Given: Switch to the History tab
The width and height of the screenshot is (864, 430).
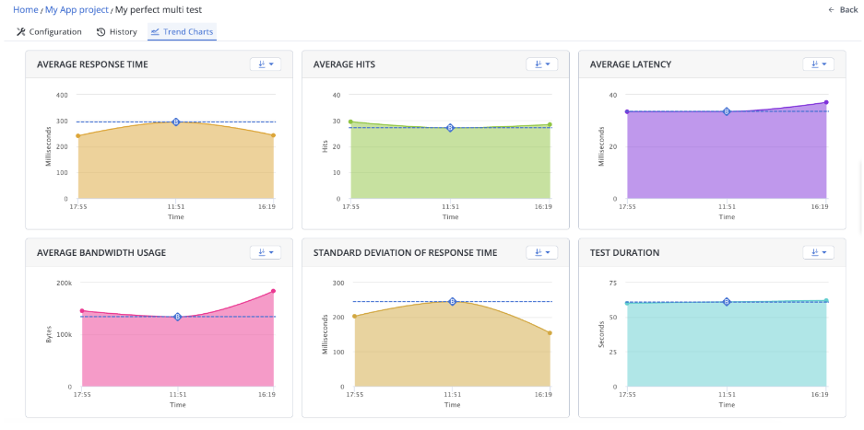Looking at the screenshot, I should coord(117,32).
